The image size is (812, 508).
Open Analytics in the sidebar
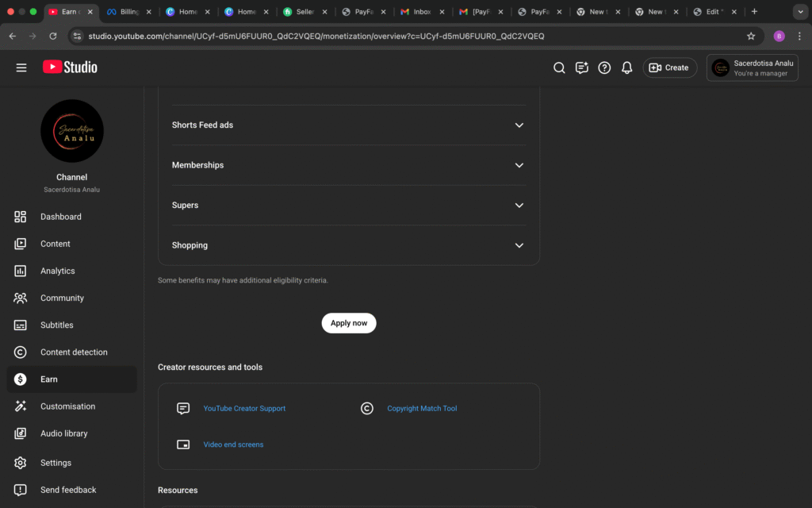coord(57,271)
